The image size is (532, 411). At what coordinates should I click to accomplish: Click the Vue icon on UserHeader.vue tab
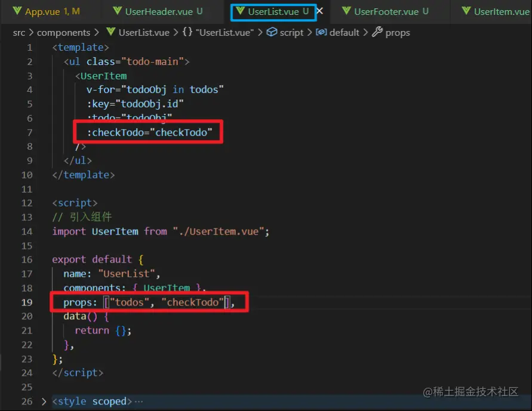[x=118, y=11]
